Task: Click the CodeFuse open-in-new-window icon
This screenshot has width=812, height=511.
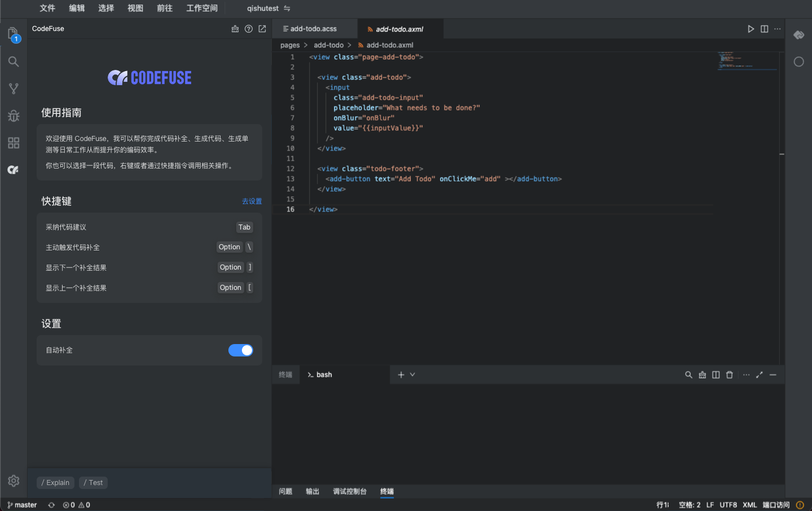Action: pos(262,29)
